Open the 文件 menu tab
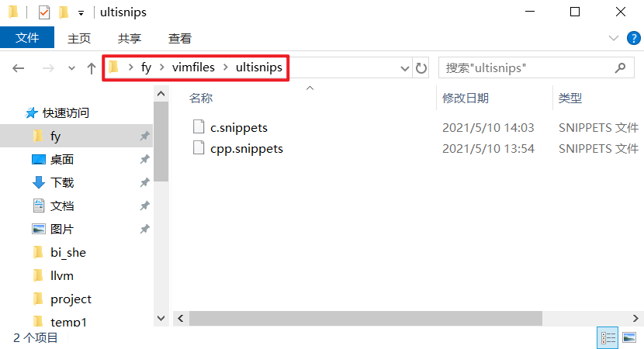The width and height of the screenshot is (644, 349). [x=27, y=38]
